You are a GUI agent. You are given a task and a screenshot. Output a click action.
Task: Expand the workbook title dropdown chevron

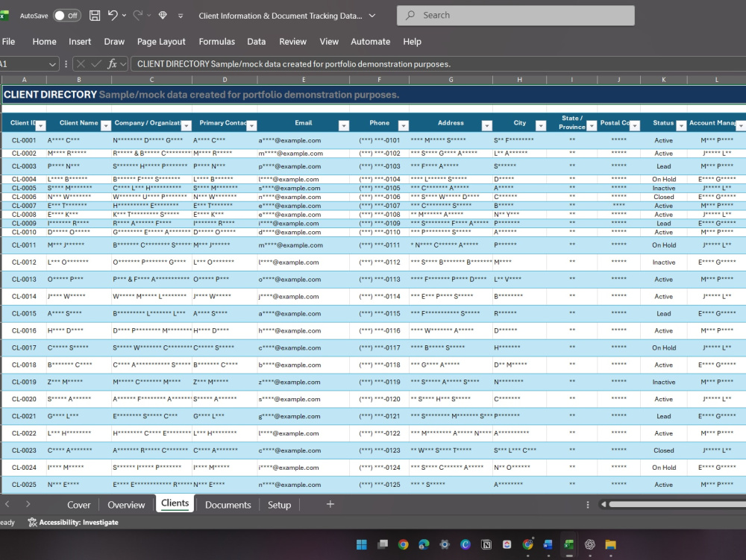click(372, 16)
